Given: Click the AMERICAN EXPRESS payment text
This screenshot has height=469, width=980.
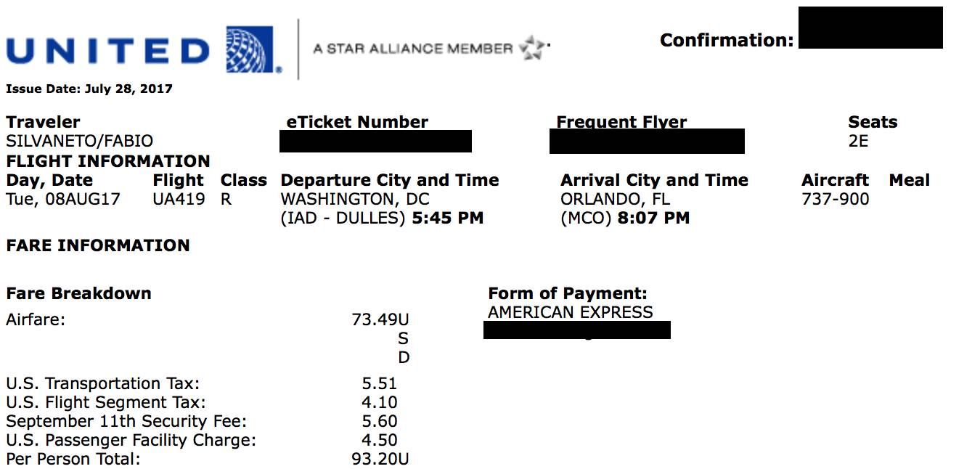Looking at the screenshot, I should (571, 312).
